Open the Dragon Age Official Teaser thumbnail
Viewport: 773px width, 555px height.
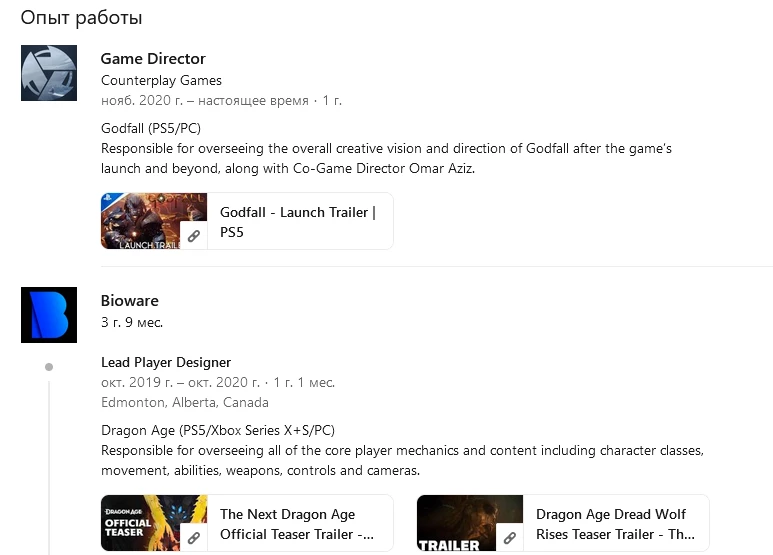154,522
